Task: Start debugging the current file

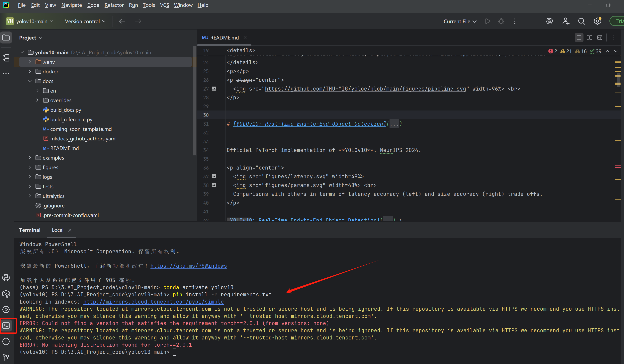Action: tap(501, 21)
